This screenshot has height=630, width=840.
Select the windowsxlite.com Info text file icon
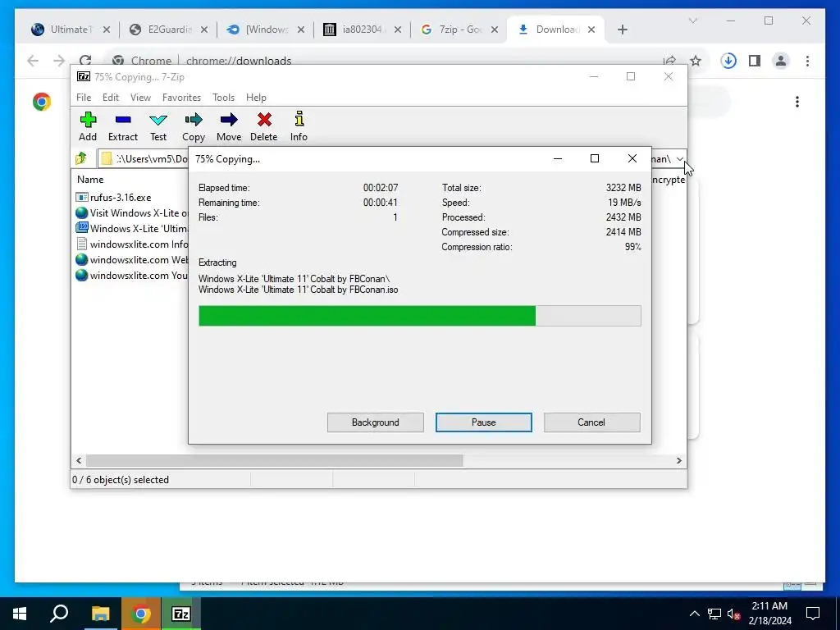(x=81, y=244)
